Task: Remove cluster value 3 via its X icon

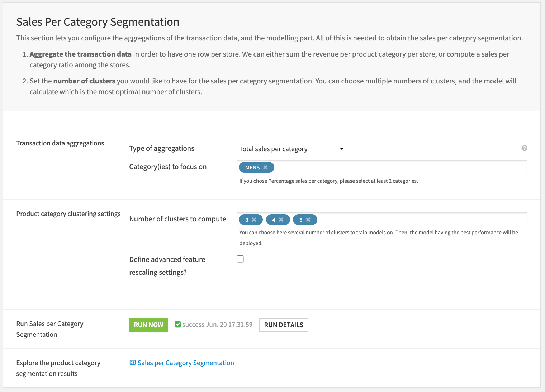Action: pyautogui.click(x=255, y=219)
